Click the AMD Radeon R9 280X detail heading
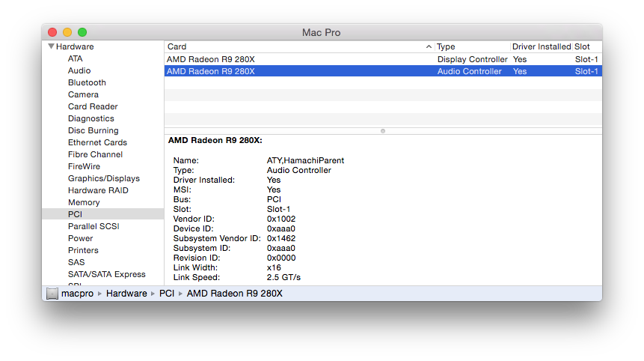 coord(215,140)
